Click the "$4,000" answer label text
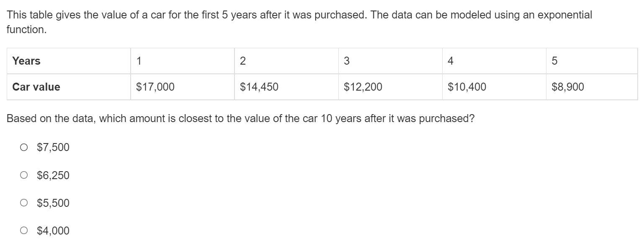 coord(53,231)
